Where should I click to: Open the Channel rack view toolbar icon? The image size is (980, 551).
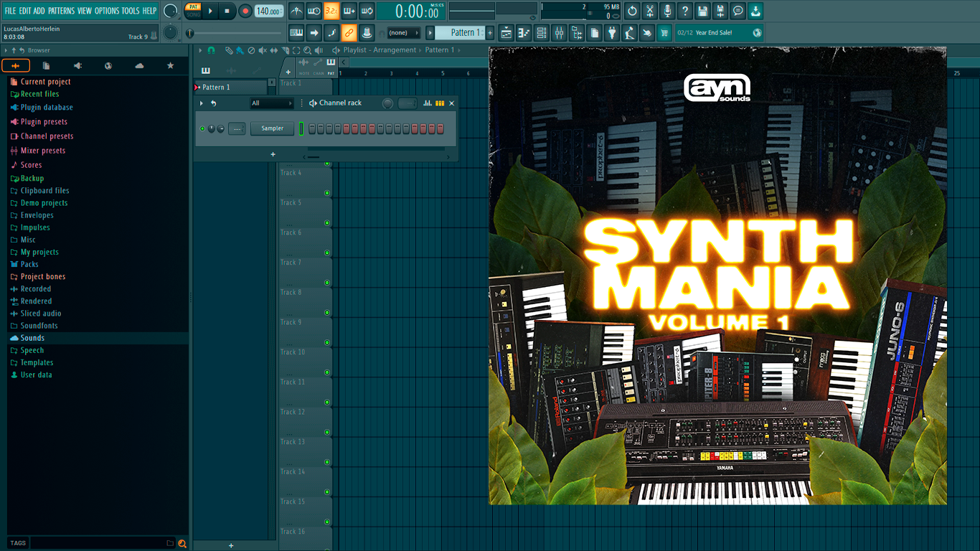[x=542, y=32]
